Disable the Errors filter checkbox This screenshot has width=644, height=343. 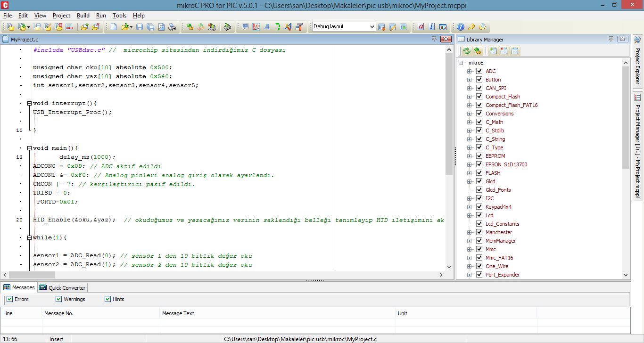click(x=10, y=299)
